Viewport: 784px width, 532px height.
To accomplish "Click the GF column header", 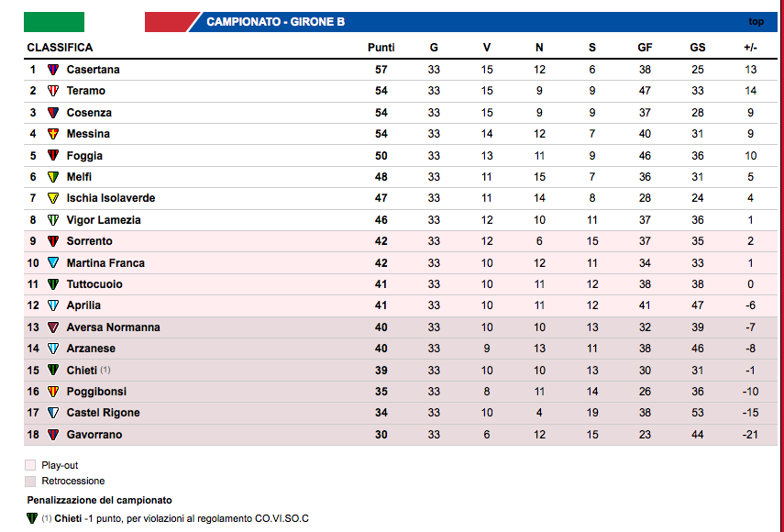I will [x=645, y=48].
